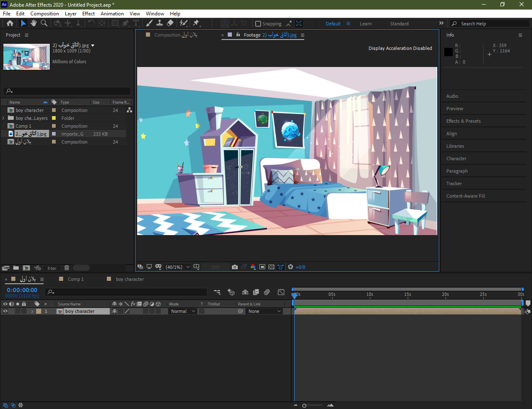Click the current time 0:00:00:00 display
This screenshot has width=532, height=409.
pyautogui.click(x=22, y=290)
